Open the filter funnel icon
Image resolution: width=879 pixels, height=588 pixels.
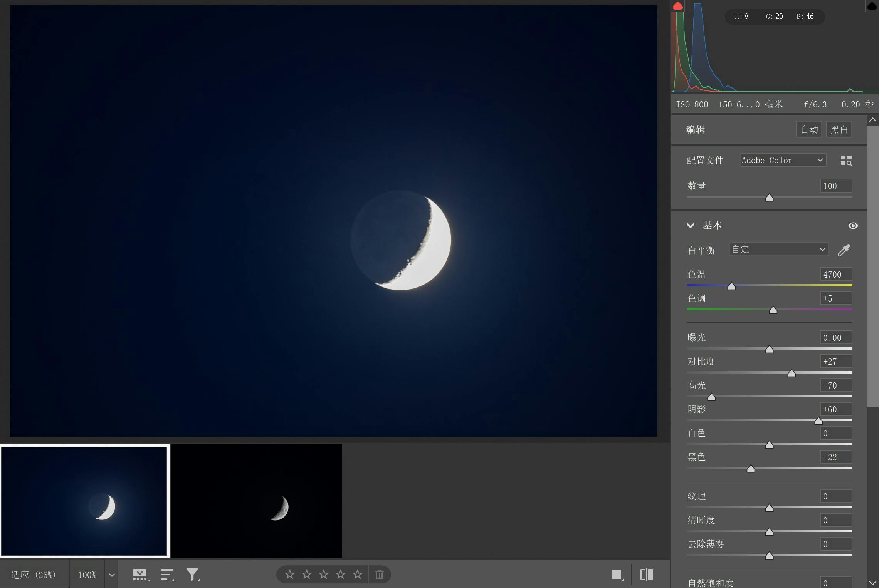(x=193, y=575)
